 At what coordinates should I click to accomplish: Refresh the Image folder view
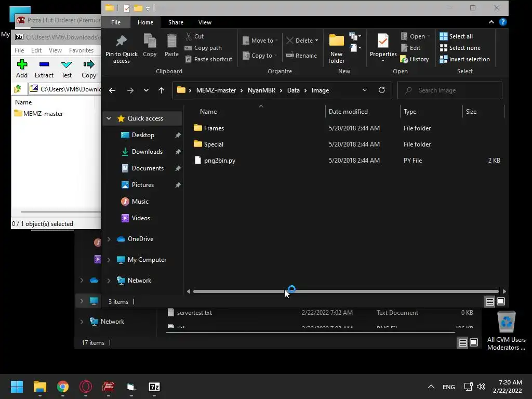(x=382, y=90)
